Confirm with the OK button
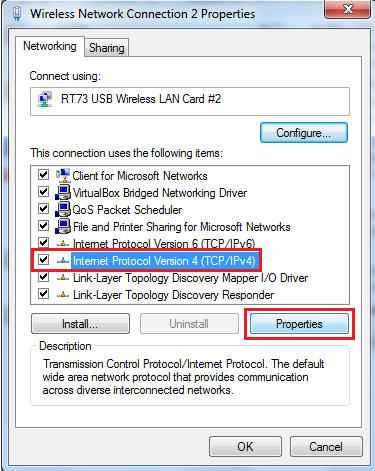Image resolution: width=375 pixels, height=471 pixels. click(245, 447)
